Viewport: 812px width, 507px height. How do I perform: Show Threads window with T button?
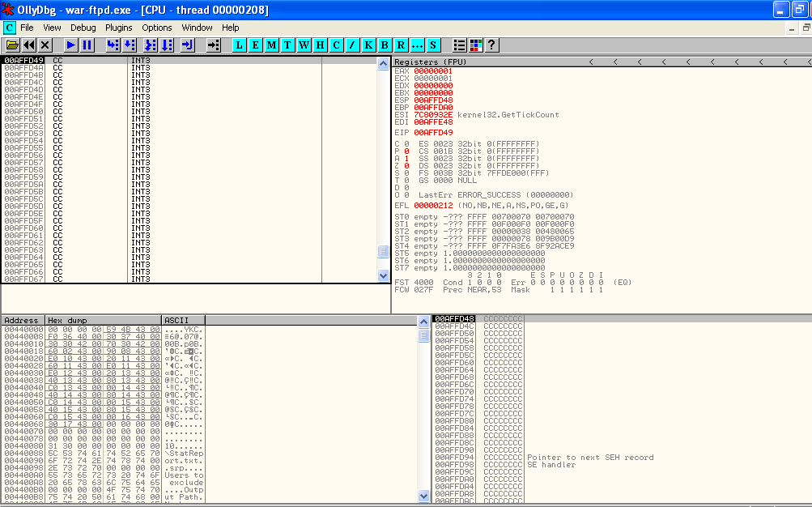tap(287, 45)
